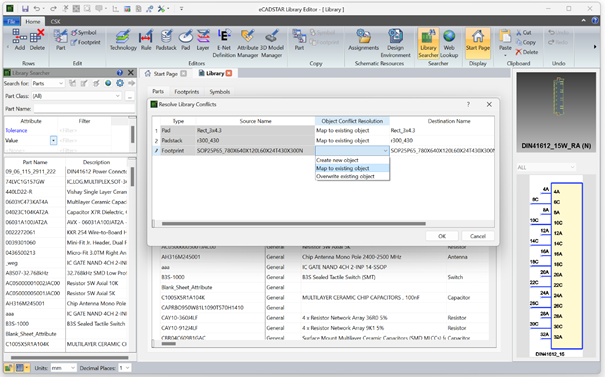Click Delete in the Clipboard group

point(527,52)
